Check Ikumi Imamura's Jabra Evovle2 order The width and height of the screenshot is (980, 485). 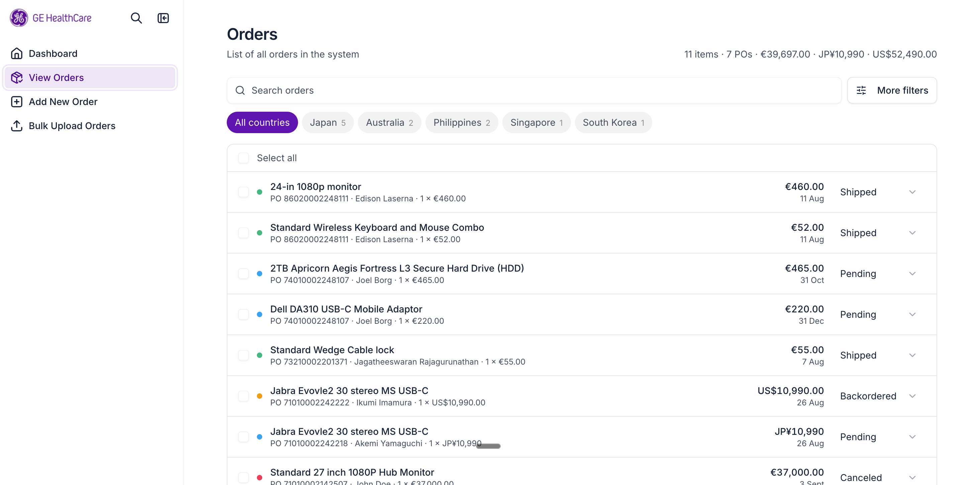[243, 396]
